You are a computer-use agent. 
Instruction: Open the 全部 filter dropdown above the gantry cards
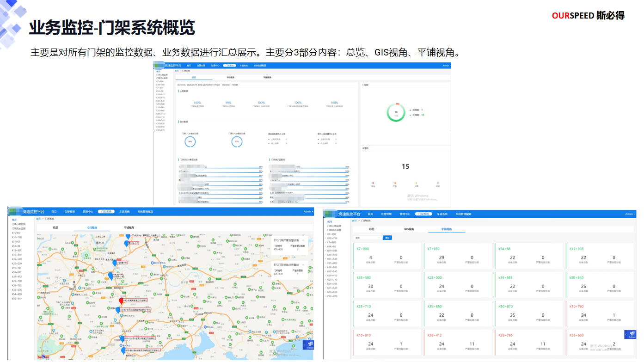367,238
